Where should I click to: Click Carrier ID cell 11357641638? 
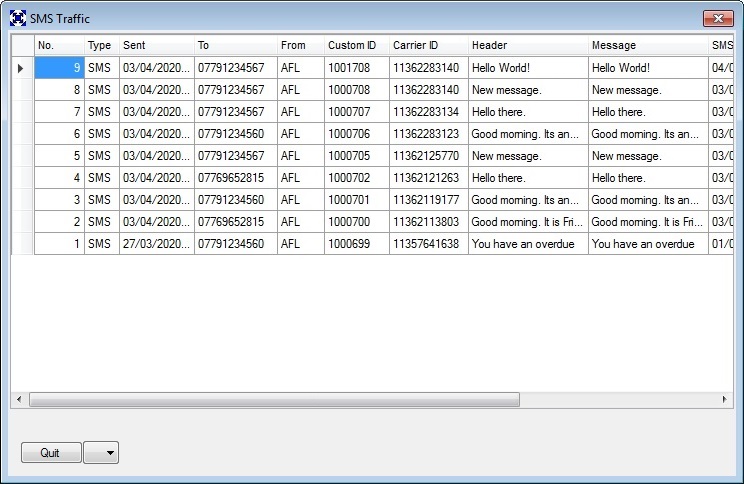429,243
